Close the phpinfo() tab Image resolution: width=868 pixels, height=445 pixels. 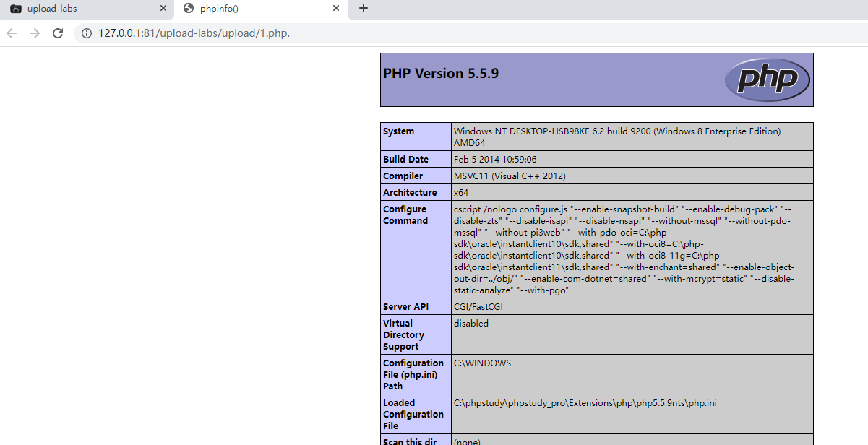pos(335,9)
